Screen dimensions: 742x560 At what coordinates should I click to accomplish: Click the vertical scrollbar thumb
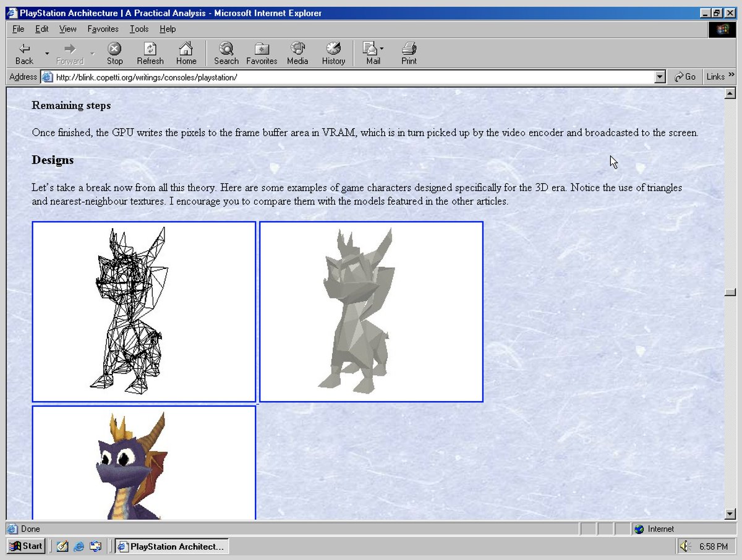[730, 292]
